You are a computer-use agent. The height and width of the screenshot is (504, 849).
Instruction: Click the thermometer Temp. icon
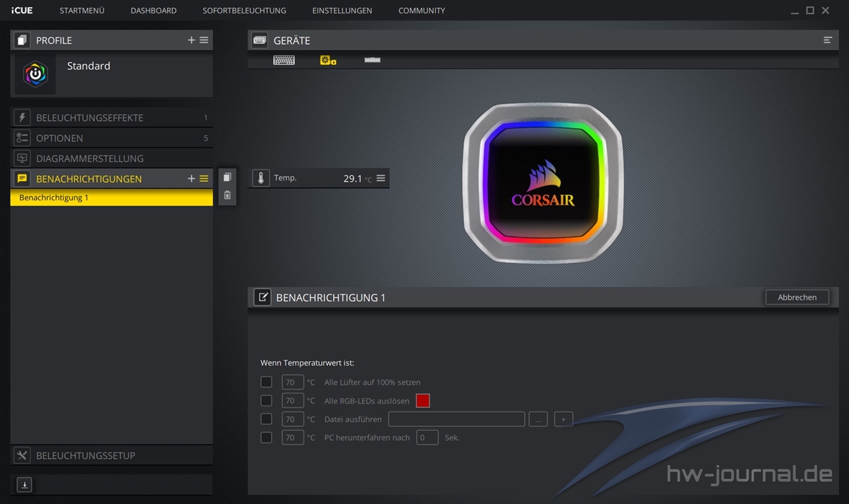(261, 178)
